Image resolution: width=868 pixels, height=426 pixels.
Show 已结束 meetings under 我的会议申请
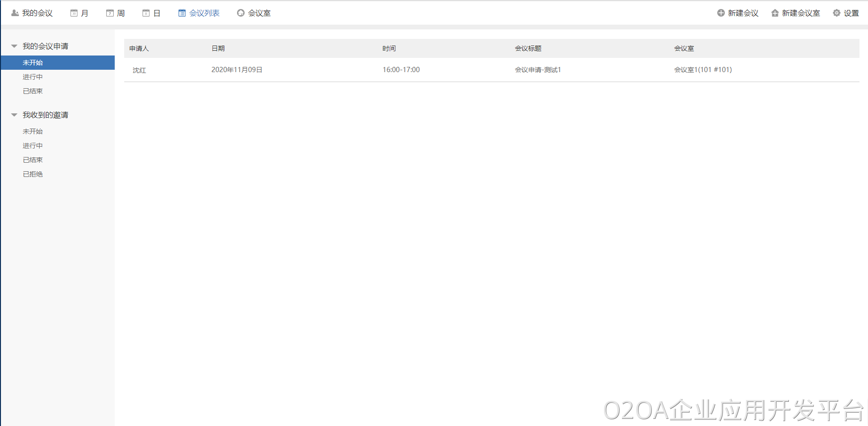point(33,91)
